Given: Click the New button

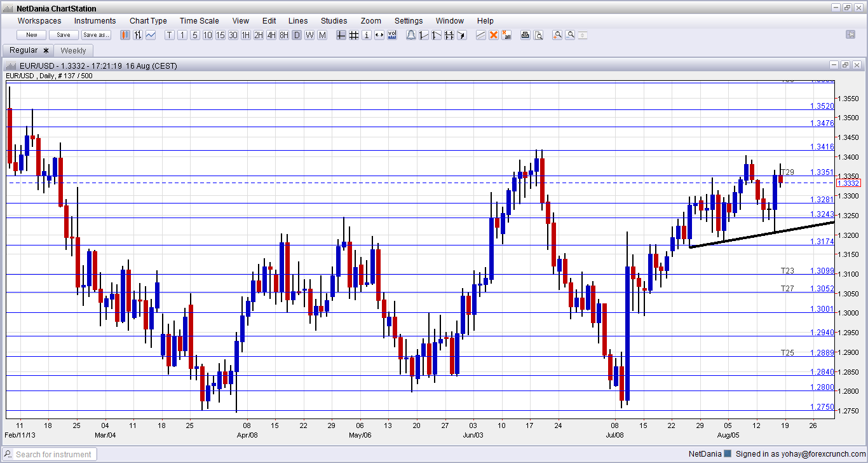Looking at the screenshot, I should click(32, 35).
